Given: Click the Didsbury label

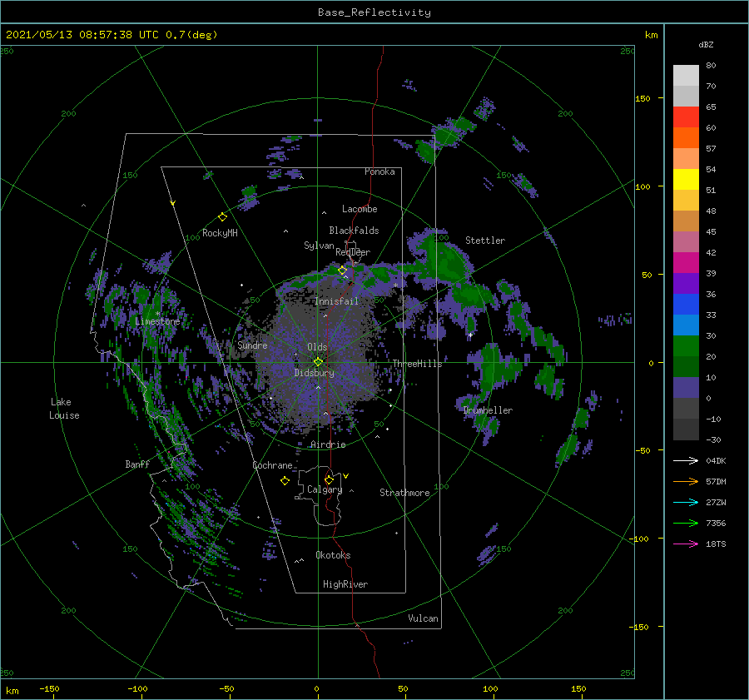Looking at the screenshot, I should pos(314,373).
